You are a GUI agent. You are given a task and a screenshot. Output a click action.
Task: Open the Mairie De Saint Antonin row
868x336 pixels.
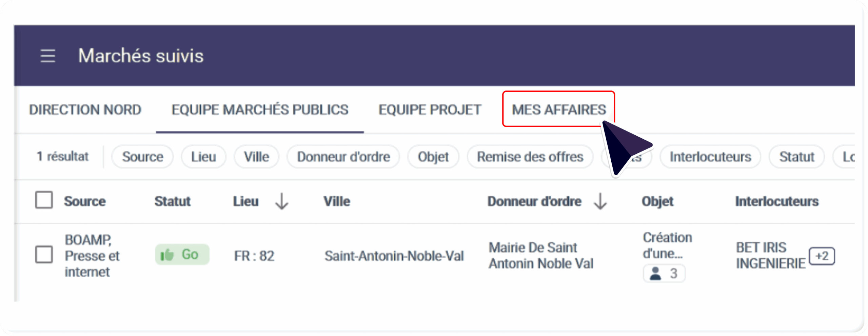click(x=540, y=255)
